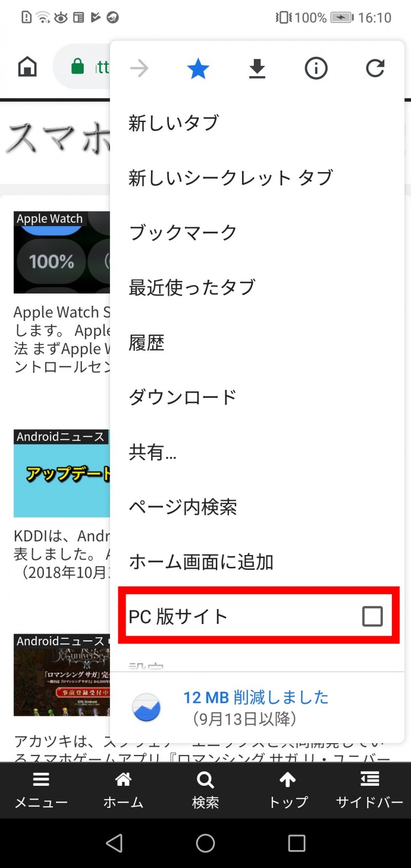Reload the page with refresh icon
411x868 pixels.
point(375,68)
